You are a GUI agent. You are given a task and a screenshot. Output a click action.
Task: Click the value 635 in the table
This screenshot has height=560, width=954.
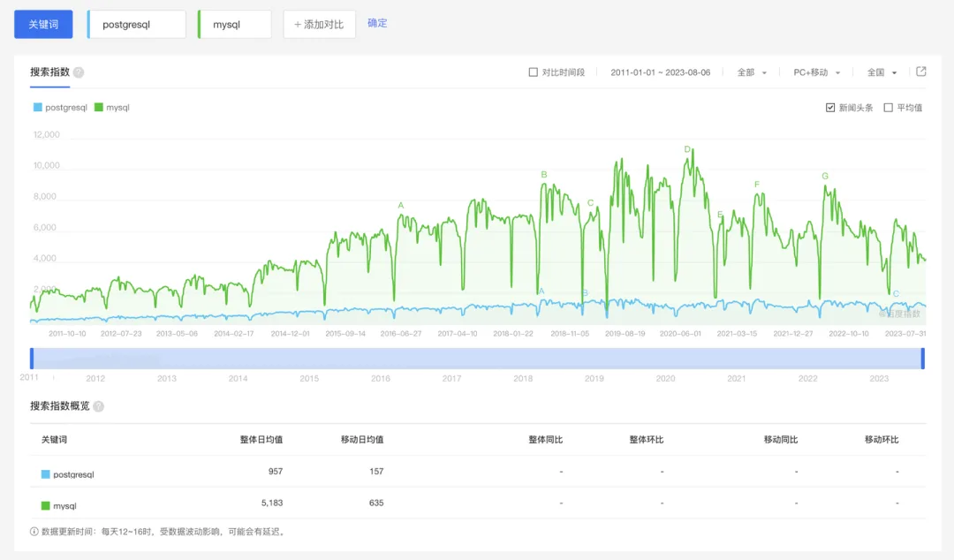point(376,503)
